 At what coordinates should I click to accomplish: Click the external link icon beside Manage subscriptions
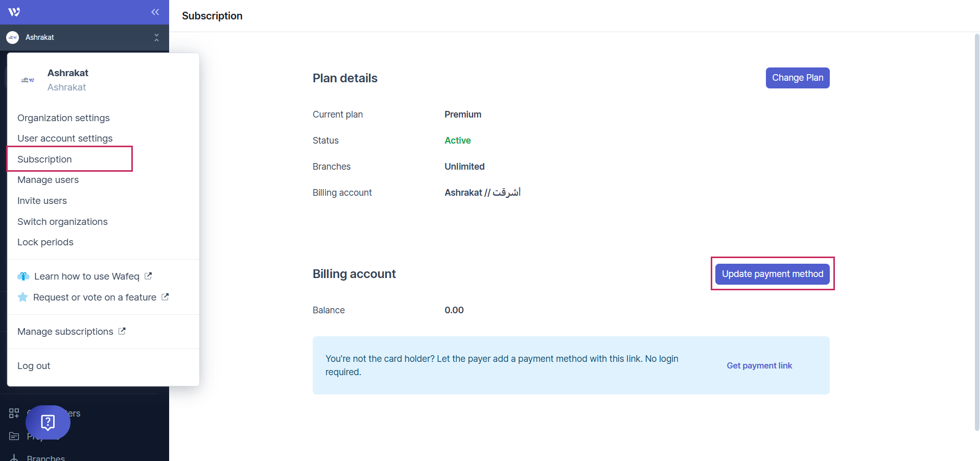tap(122, 331)
